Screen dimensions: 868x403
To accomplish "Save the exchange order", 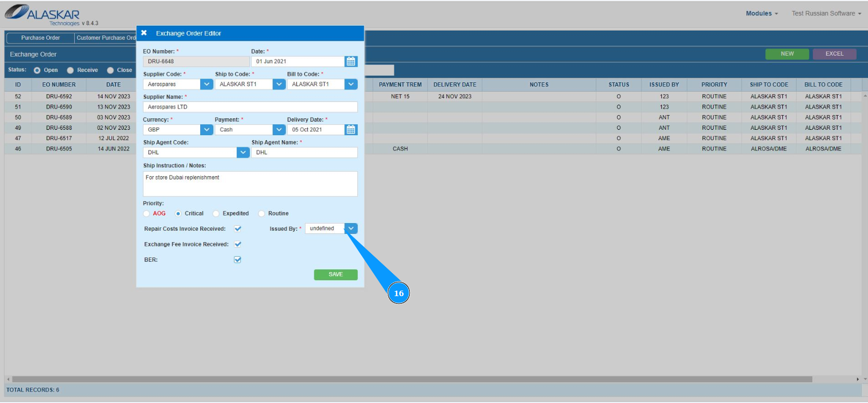I will click(336, 275).
